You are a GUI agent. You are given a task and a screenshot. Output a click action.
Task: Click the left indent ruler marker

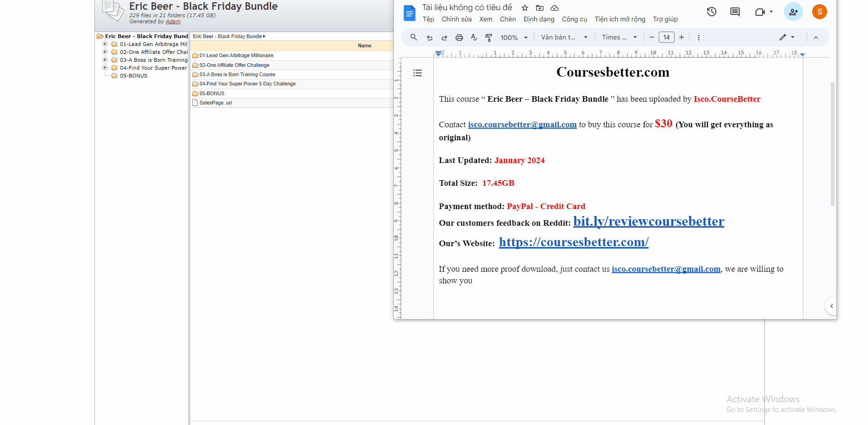click(x=438, y=53)
